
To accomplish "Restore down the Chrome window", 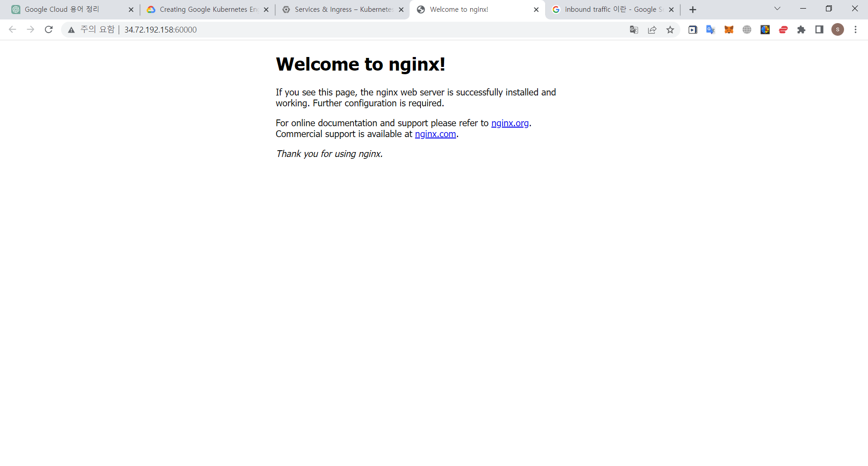I will click(829, 9).
